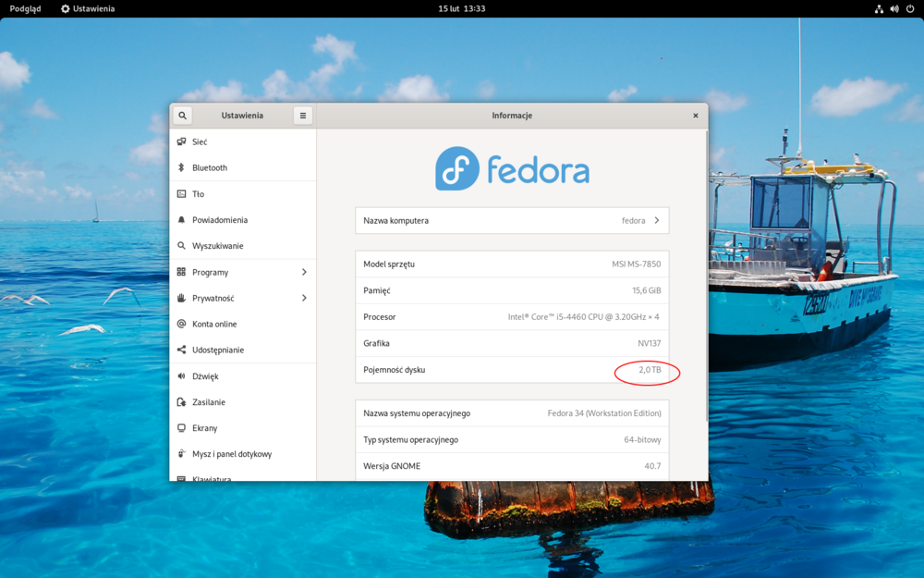Click the Typ systemu operacyjnego label

click(x=411, y=440)
